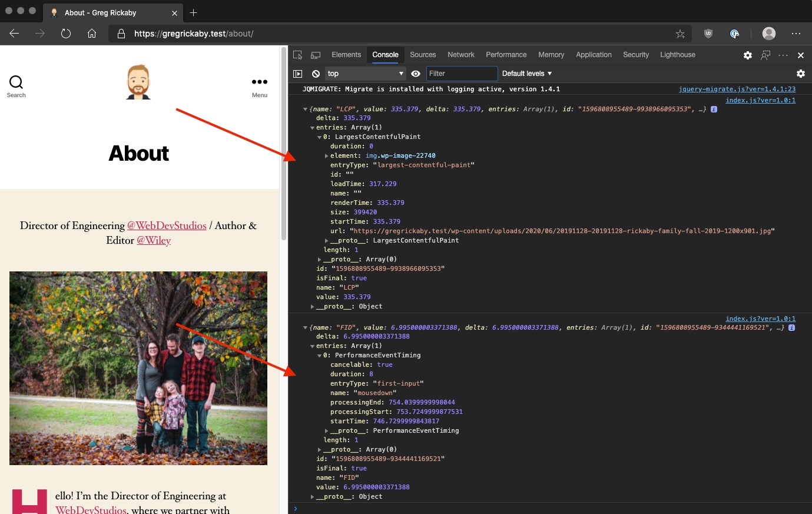Screen dimensions: 812x514
Task: Click the info badge on LCP object
Action: [714, 110]
